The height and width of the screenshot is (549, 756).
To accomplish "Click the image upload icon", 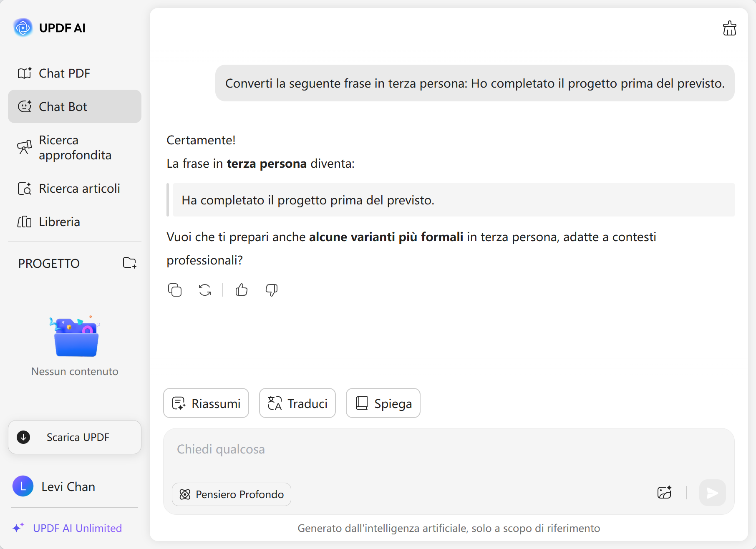I will click(664, 493).
